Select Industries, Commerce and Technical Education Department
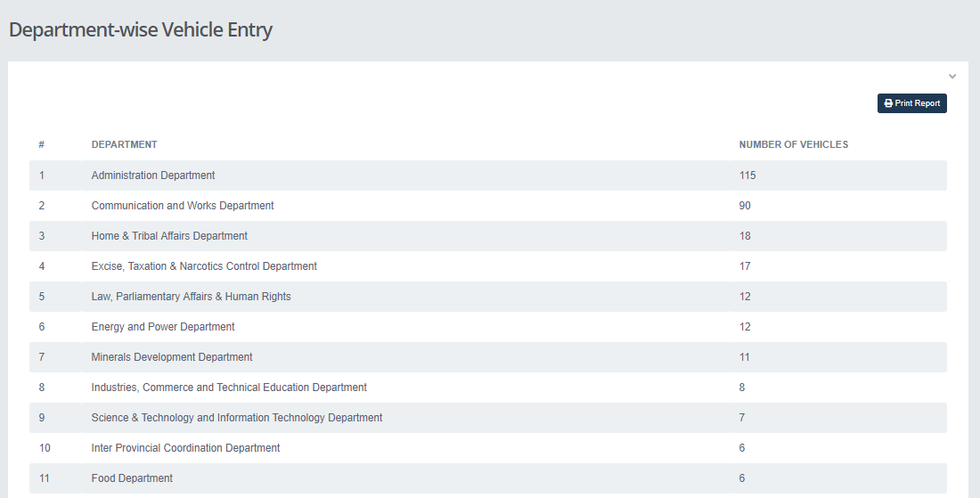The image size is (980, 498). (x=229, y=388)
